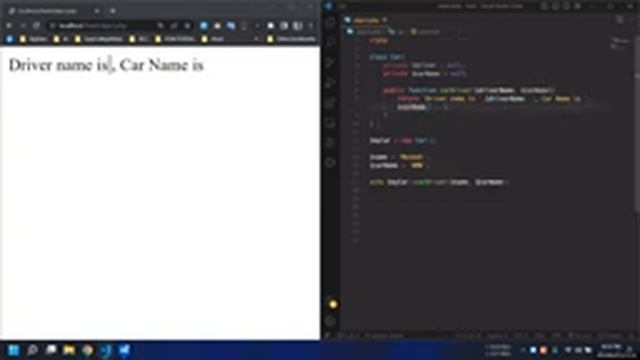Open File Explorer from the taskbar
Image resolution: width=640 pixels, height=360 pixels.
point(69,350)
